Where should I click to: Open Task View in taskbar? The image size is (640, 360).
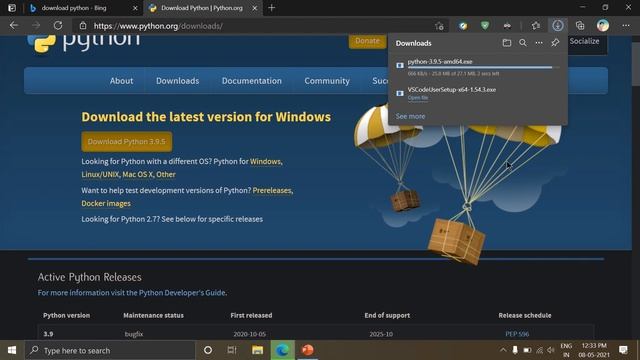click(232, 350)
